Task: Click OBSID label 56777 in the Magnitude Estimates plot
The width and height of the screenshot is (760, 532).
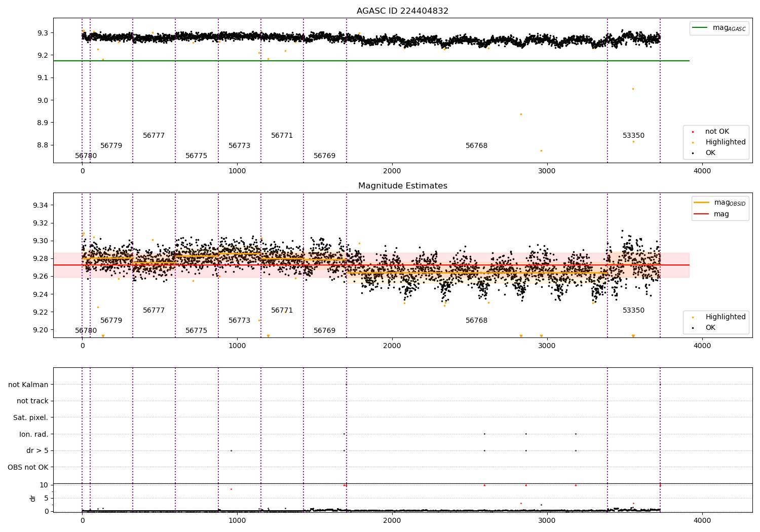Action: pos(154,310)
